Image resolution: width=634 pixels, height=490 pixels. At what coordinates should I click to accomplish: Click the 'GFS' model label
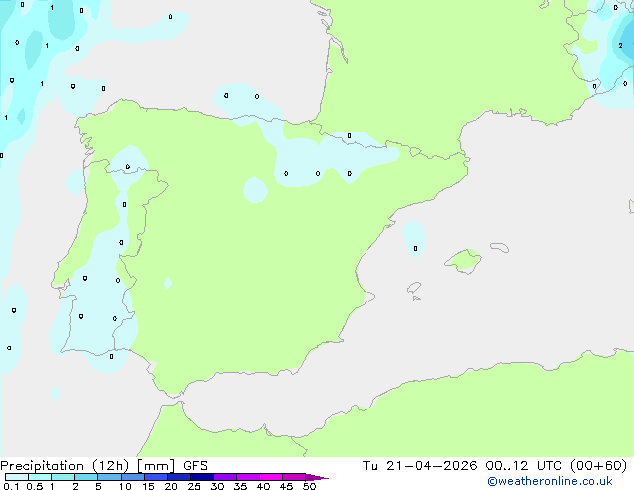pyautogui.click(x=195, y=466)
